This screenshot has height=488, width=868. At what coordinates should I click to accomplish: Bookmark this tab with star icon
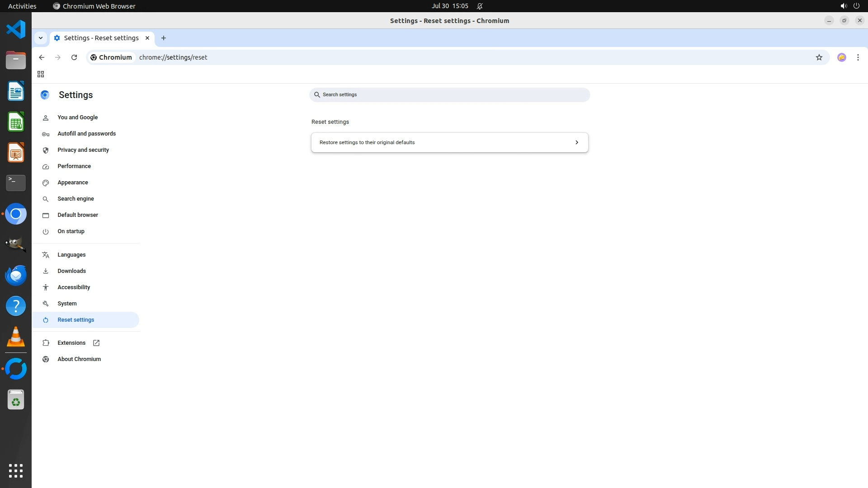point(819,57)
